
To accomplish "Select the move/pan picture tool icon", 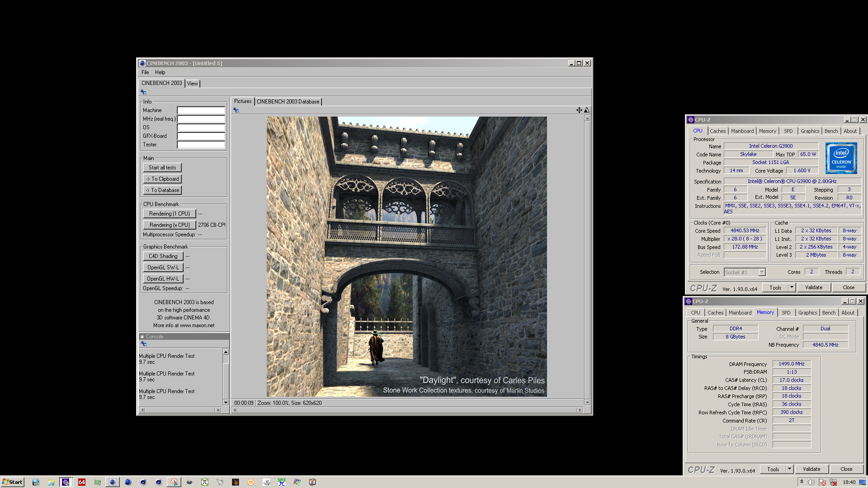I will [579, 110].
